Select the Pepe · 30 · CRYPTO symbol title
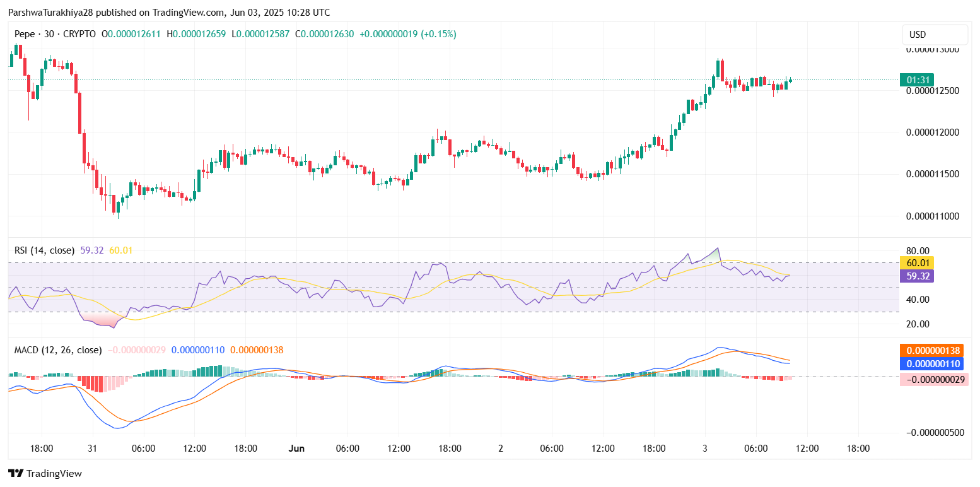The image size is (980, 487). point(55,34)
